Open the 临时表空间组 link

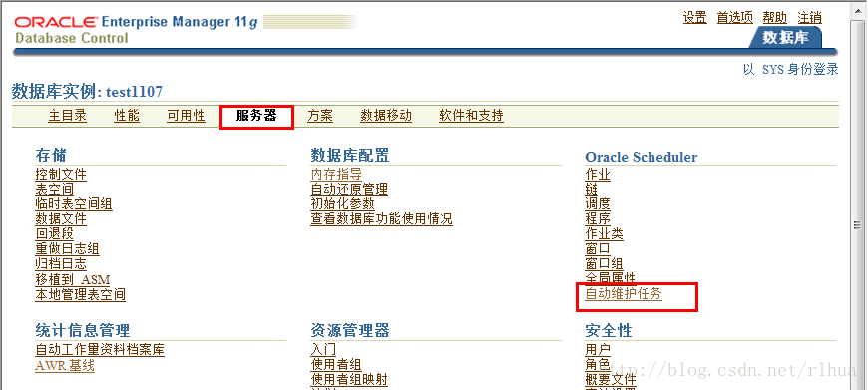(74, 204)
